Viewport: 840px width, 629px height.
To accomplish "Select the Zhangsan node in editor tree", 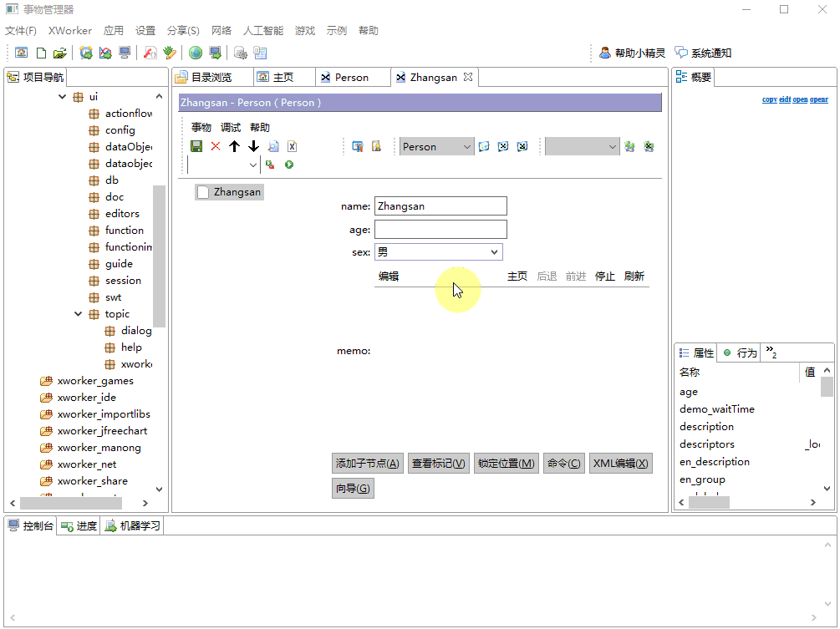I will [229, 192].
